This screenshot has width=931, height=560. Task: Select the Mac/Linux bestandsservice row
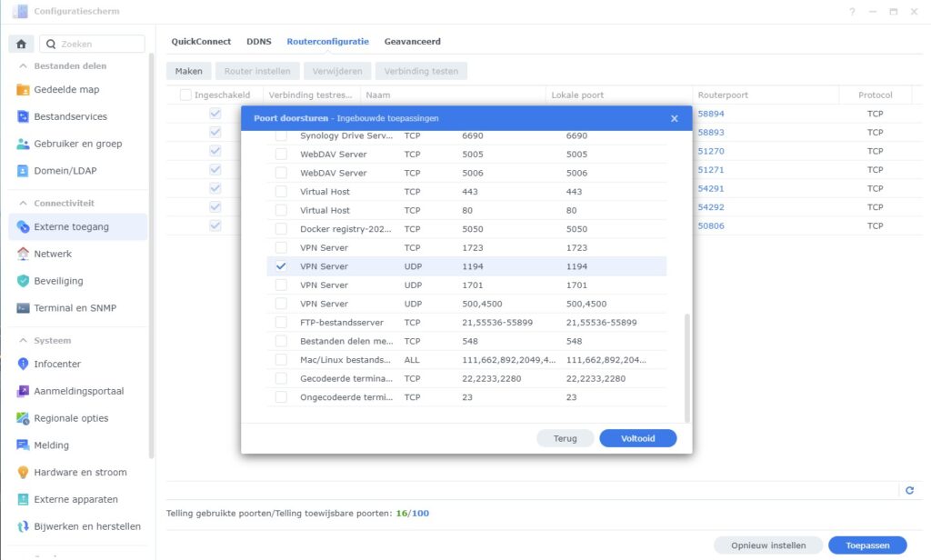pos(466,360)
